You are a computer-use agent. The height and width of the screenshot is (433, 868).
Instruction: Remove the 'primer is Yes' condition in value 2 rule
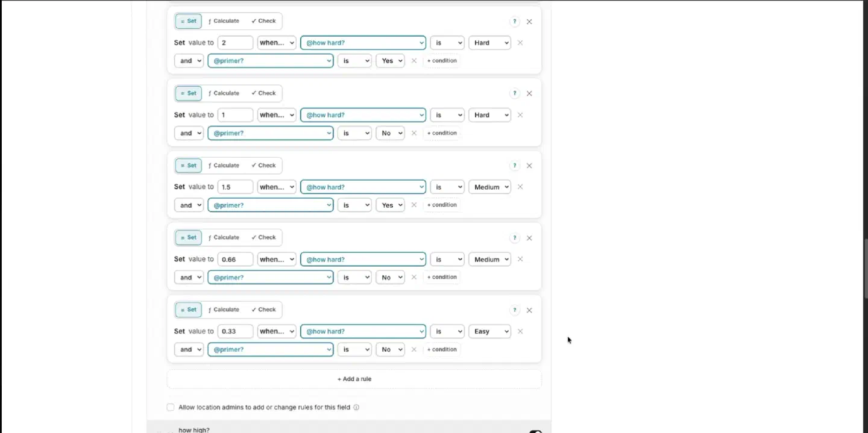point(414,61)
